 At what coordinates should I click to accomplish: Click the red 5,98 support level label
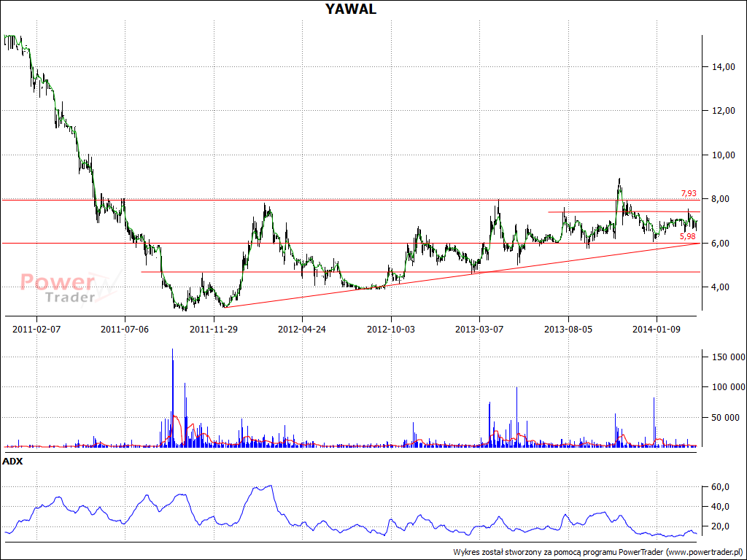coord(687,236)
